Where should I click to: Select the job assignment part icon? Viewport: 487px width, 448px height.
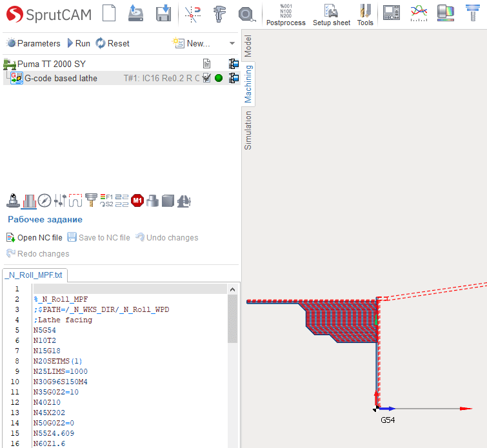(30, 201)
